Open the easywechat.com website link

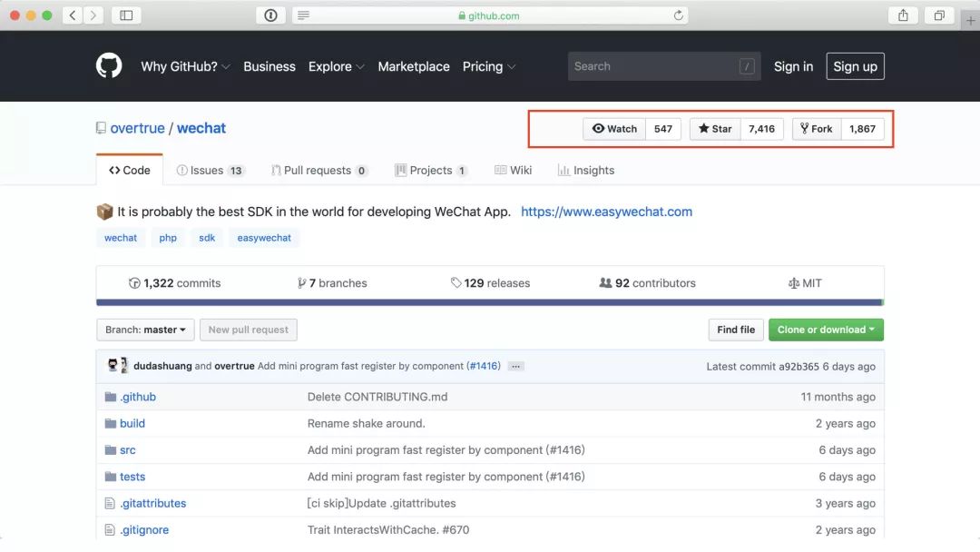tap(606, 212)
